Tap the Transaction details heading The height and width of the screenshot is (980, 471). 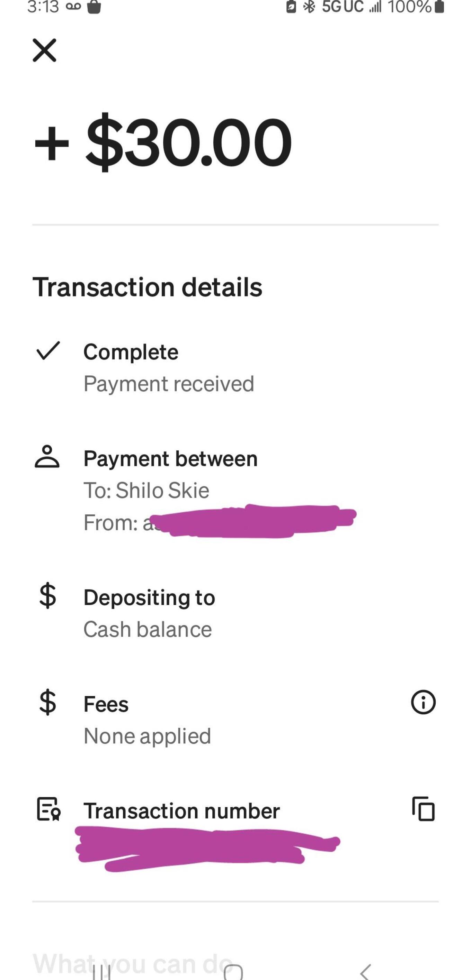coord(147,287)
